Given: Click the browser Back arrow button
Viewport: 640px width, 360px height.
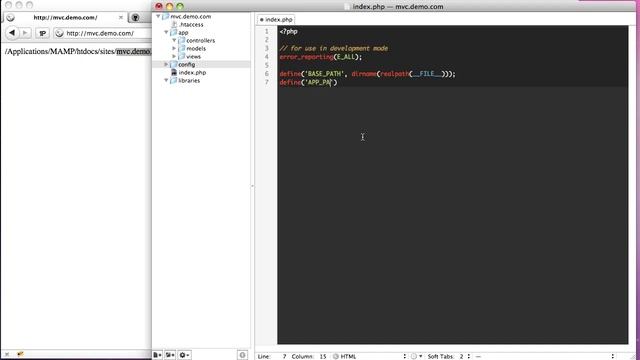Looking at the screenshot, I should coord(12,33).
